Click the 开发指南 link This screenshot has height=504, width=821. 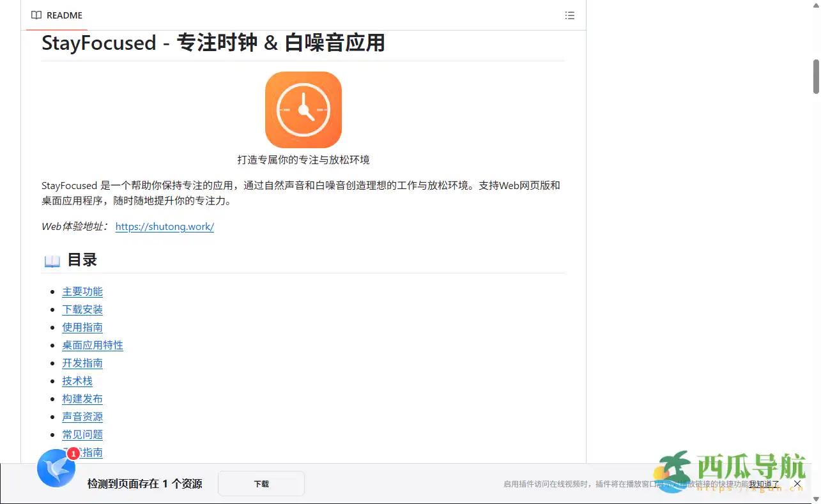(x=82, y=363)
